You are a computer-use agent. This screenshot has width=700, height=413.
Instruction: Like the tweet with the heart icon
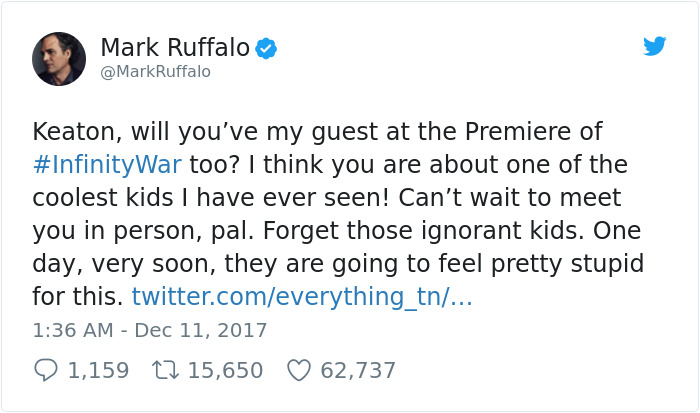click(x=297, y=370)
